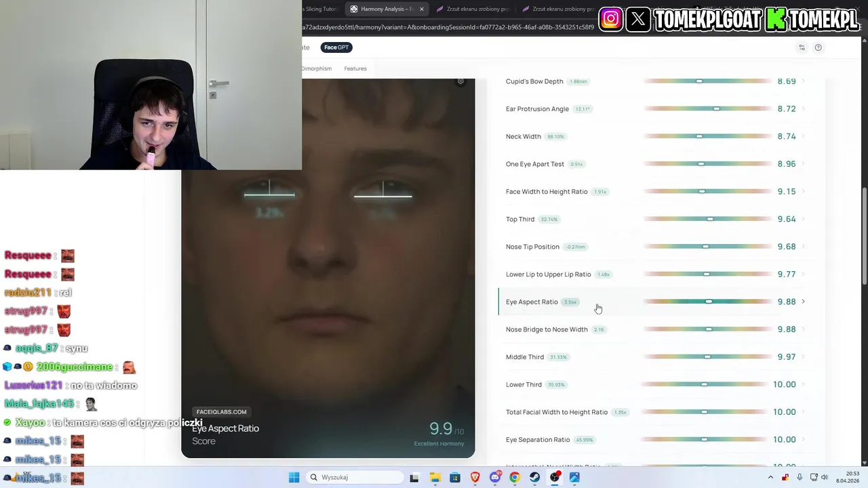Viewport: 868px width, 488px height.
Task: Click the 9.64 Top Third score
Action: [787, 219]
